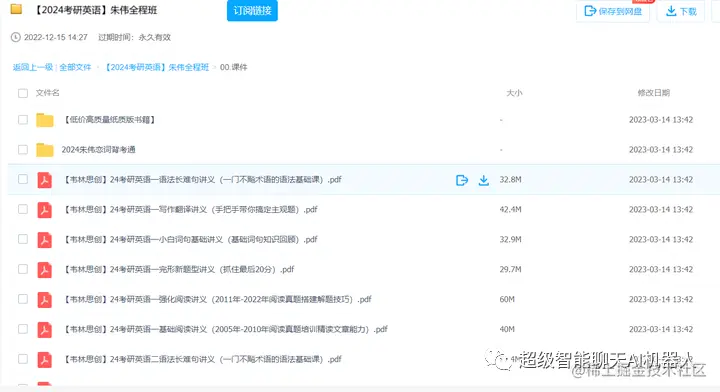Click the 保存到网盘 button
Image resolution: width=720 pixels, height=392 pixels.
click(613, 11)
